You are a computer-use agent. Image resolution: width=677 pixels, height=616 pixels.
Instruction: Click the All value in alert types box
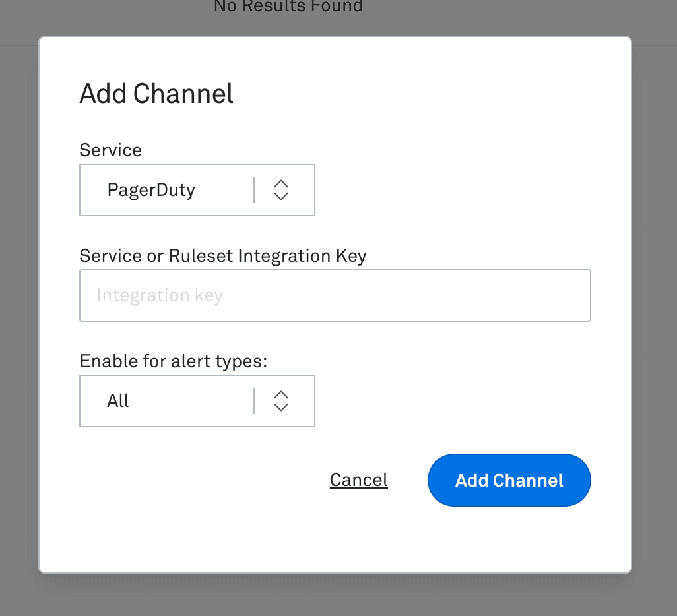118,401
